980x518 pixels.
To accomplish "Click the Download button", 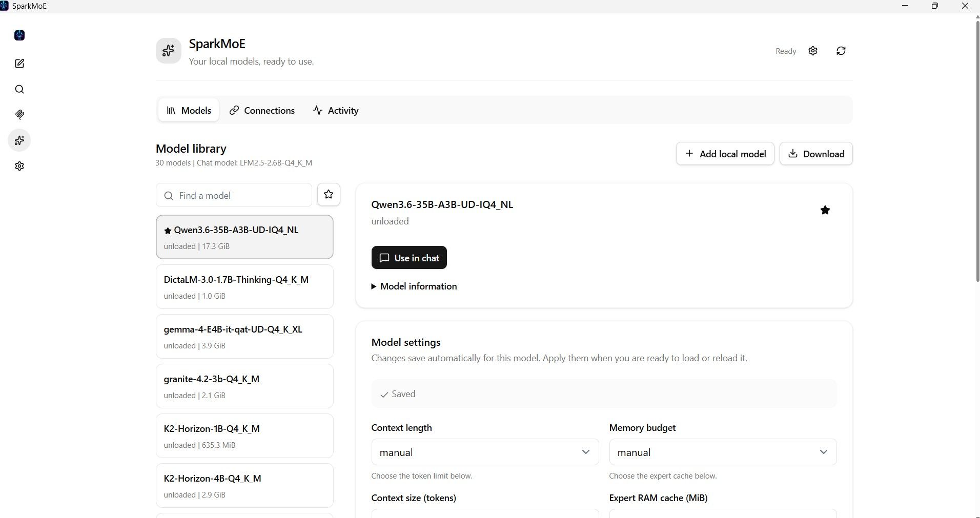I will 816,154.
